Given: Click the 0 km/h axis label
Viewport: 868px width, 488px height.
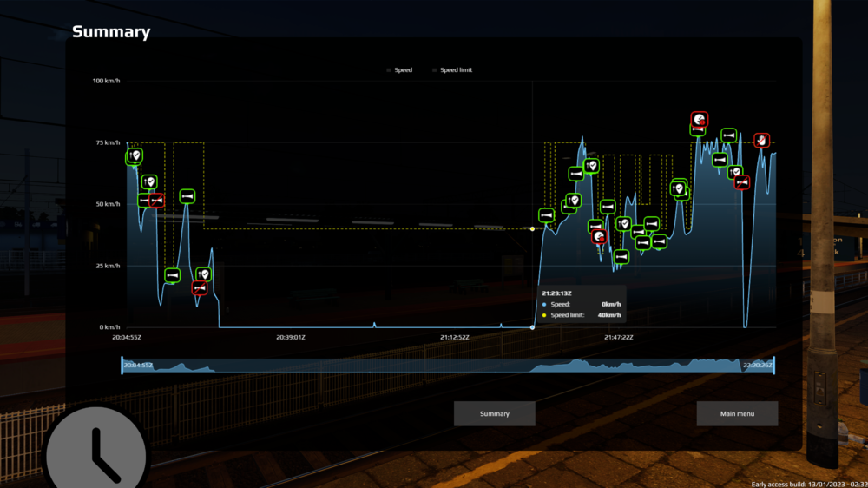Looking at the screenshot, I should point(109,327).
